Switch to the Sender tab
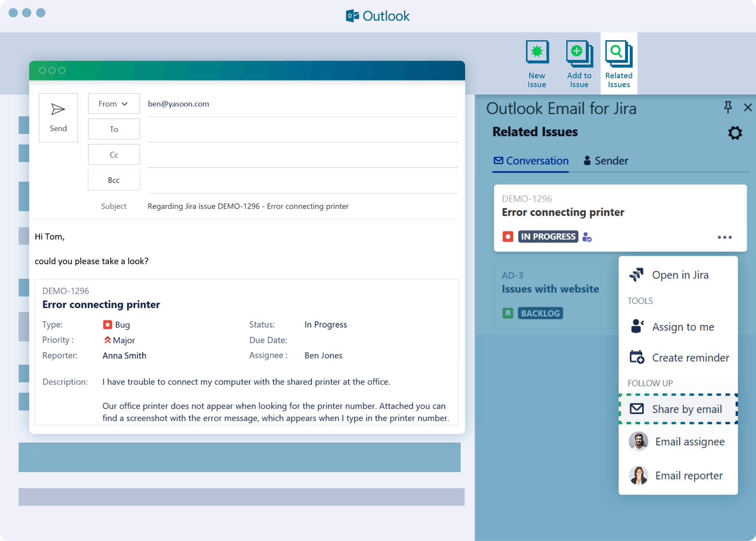 pos(606,161)
